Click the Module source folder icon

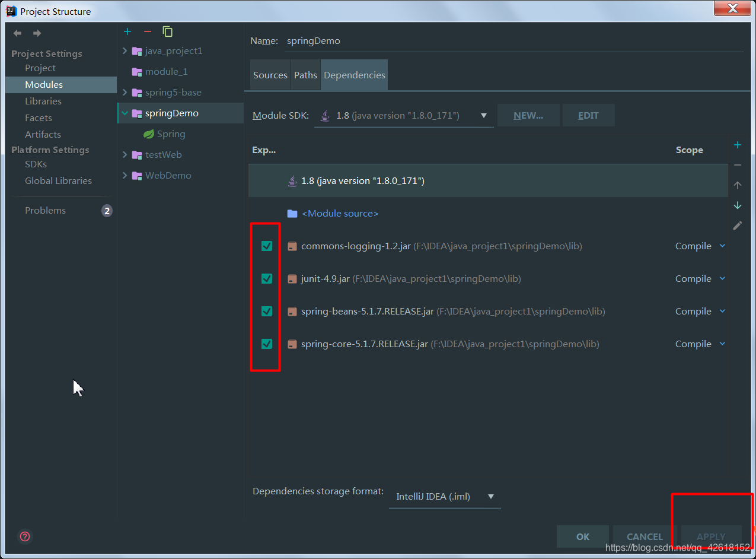pyautogui.click(x=292, y=214)
